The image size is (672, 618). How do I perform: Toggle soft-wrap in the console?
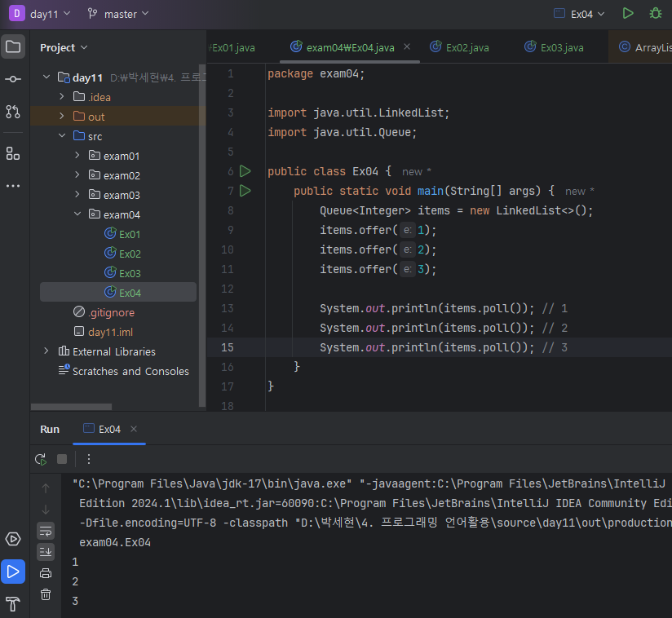[x=46, y=531]
